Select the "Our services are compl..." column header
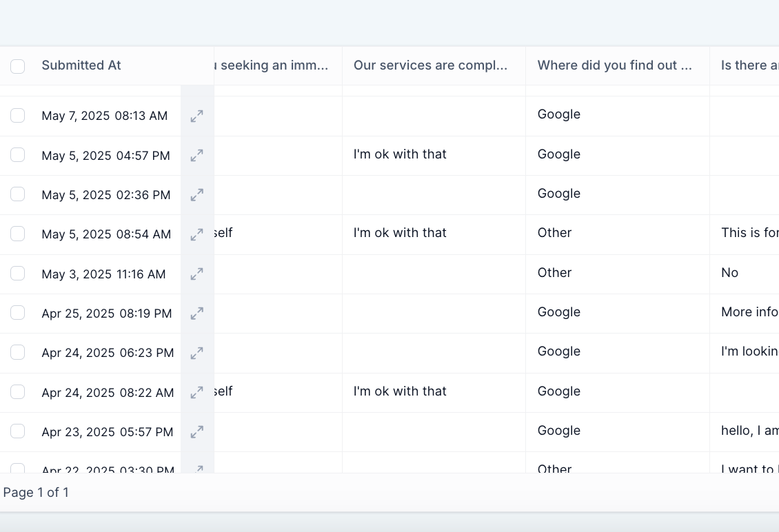 tap(430, 65)
